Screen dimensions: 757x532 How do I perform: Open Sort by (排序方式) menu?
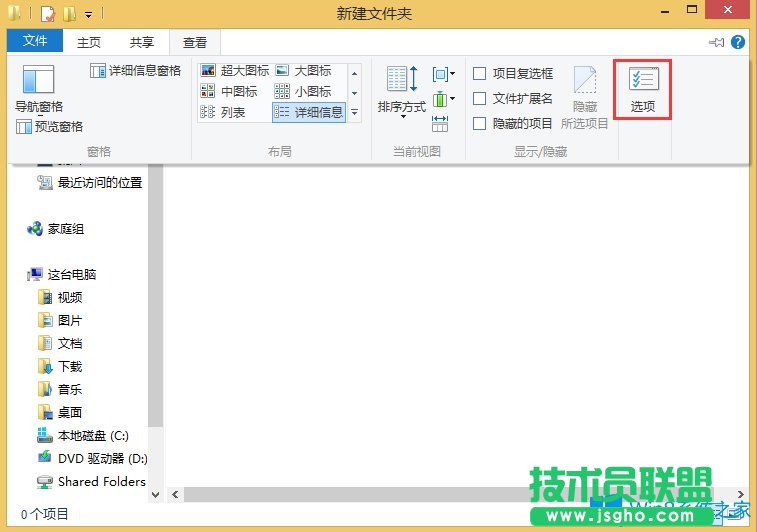(402, 92)
